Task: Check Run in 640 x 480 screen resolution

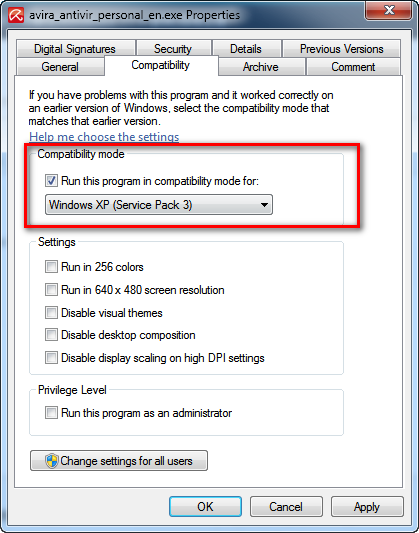Action: point(51,290)
